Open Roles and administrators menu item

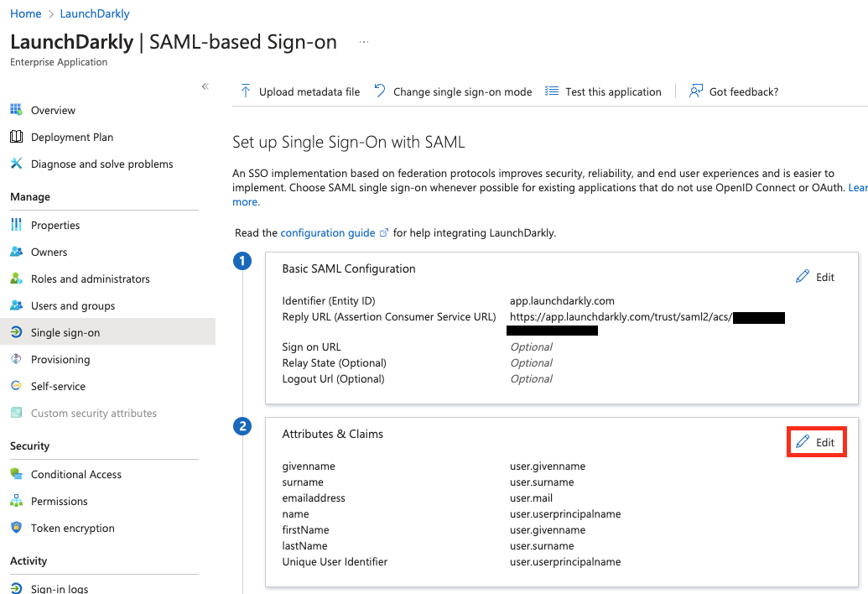[90, 279]
